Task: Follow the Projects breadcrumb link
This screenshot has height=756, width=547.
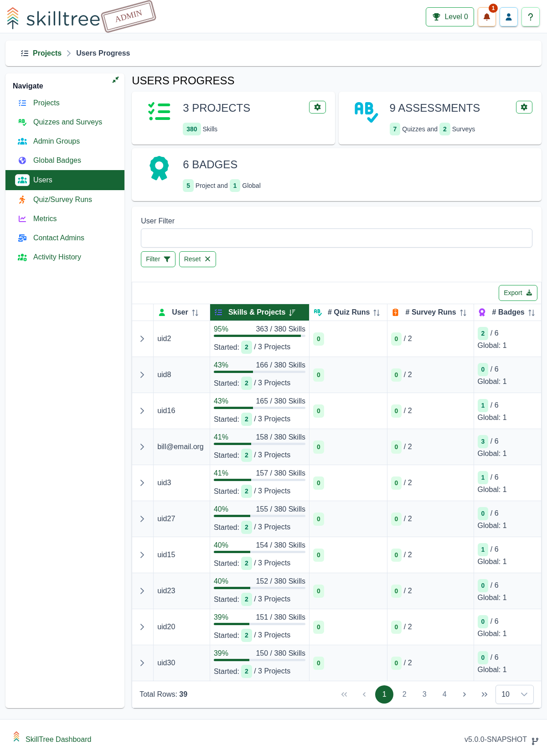Action: (47, 53)
